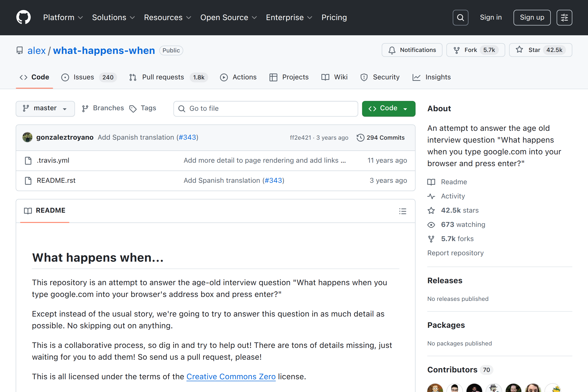Screen dimensions: 588x392
Task: Click the commit history clock icon
Action: tap(360, 138)
